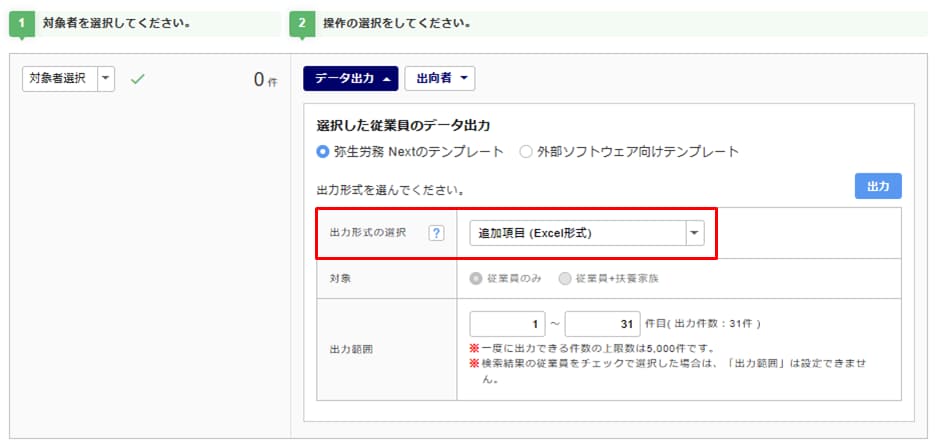Click the green checkmark beside 対象者選択

click(x=138, y=79)
